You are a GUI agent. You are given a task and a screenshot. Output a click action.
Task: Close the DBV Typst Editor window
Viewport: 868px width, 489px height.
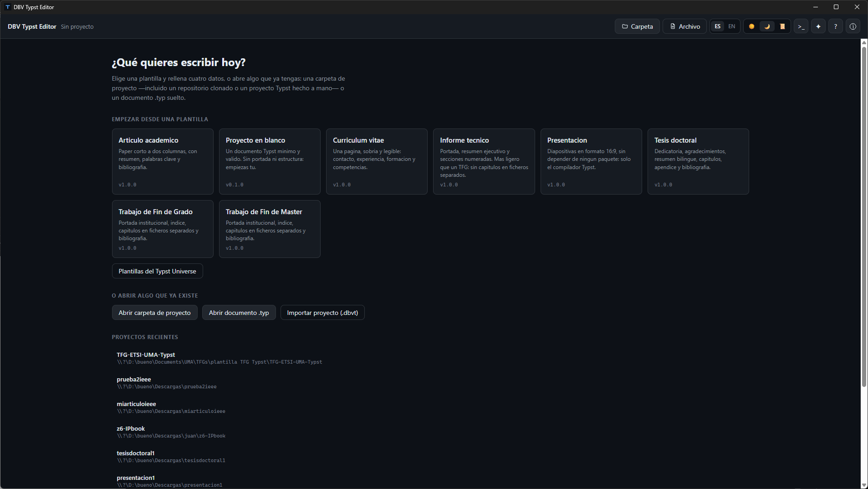857,7
